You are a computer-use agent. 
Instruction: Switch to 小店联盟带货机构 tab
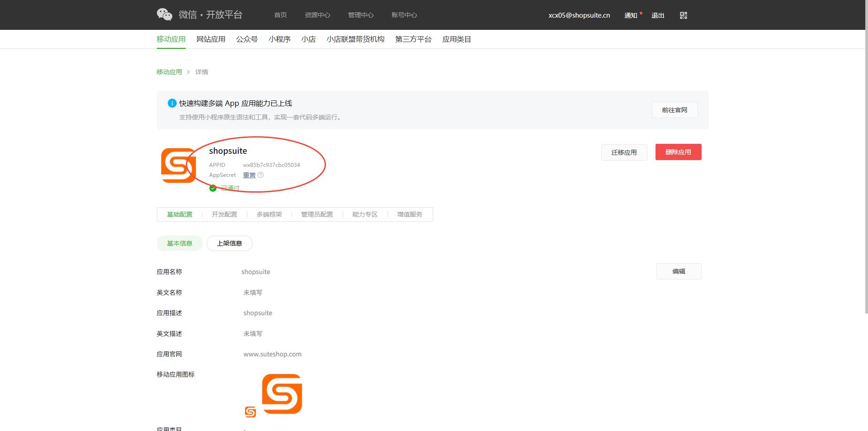355,39
